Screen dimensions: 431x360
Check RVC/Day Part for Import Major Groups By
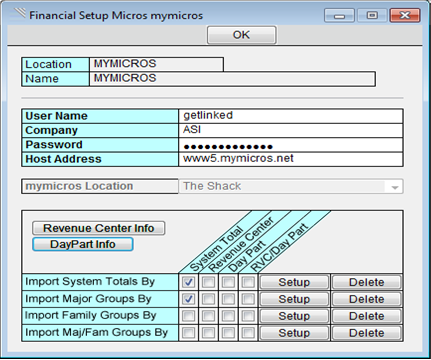tap(248, 299)
